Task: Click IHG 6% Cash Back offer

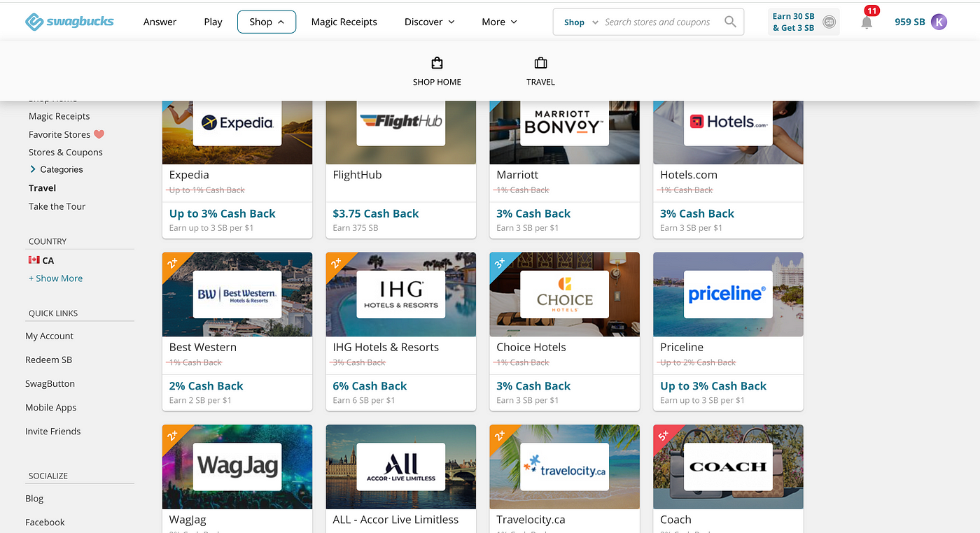Action: pos(370,385)
